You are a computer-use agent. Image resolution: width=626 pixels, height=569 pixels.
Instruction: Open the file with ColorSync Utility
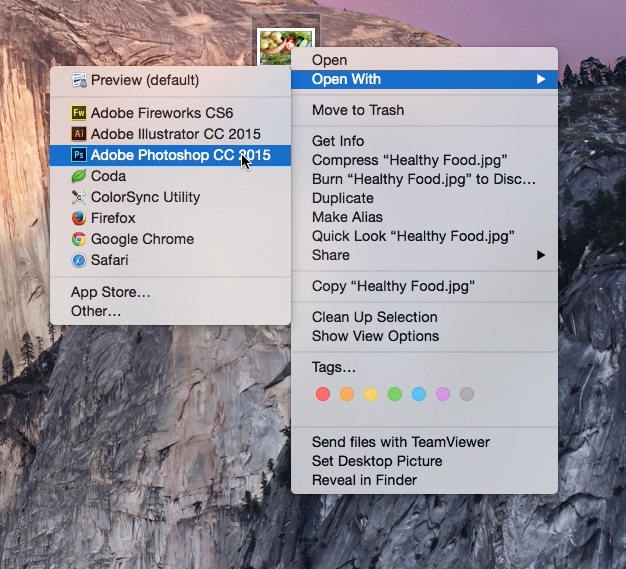tap(170, 197)
